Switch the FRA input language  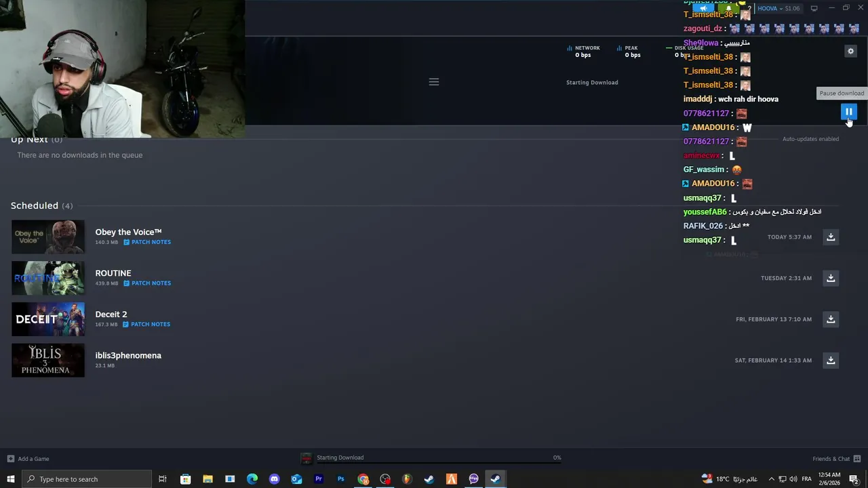pos(807,479)
